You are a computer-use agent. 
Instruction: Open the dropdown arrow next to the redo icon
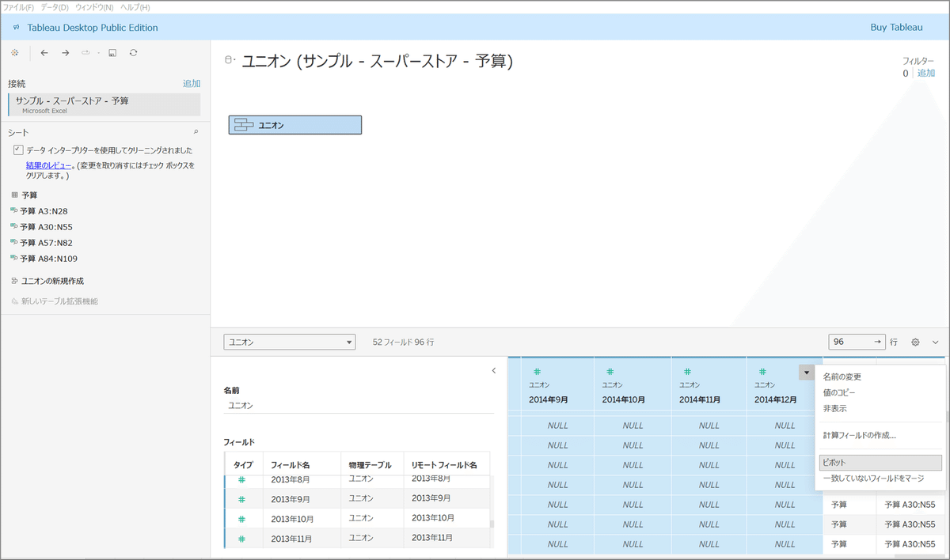point(99,53)
